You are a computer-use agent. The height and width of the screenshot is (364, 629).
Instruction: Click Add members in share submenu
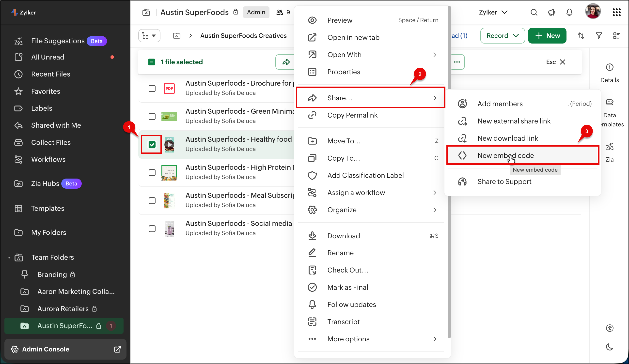click(523, 104)
